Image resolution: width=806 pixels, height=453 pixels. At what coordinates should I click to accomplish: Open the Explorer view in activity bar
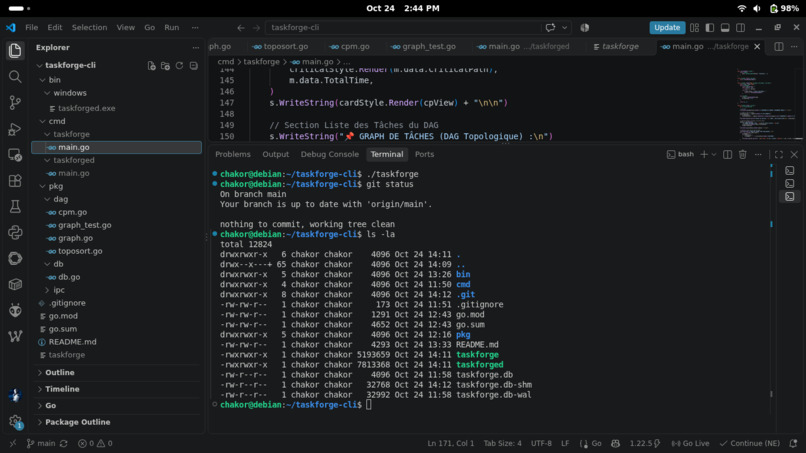point(15,50)
